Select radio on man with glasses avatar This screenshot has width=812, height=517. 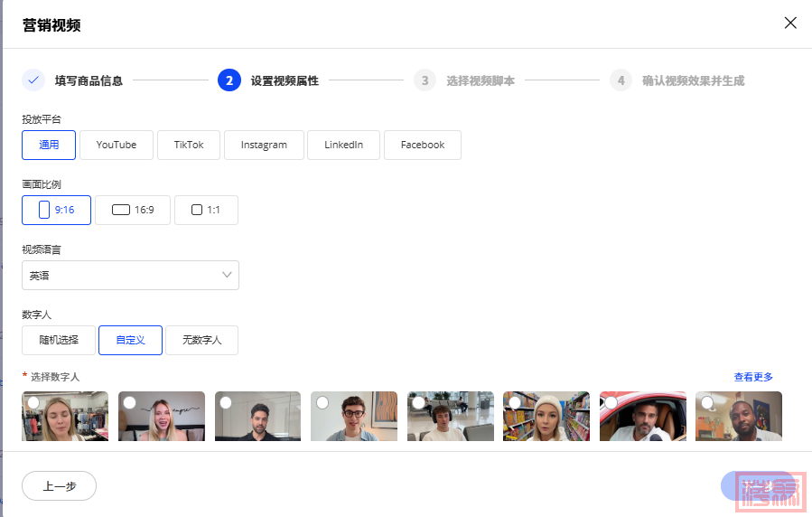(x=322, y=402)
